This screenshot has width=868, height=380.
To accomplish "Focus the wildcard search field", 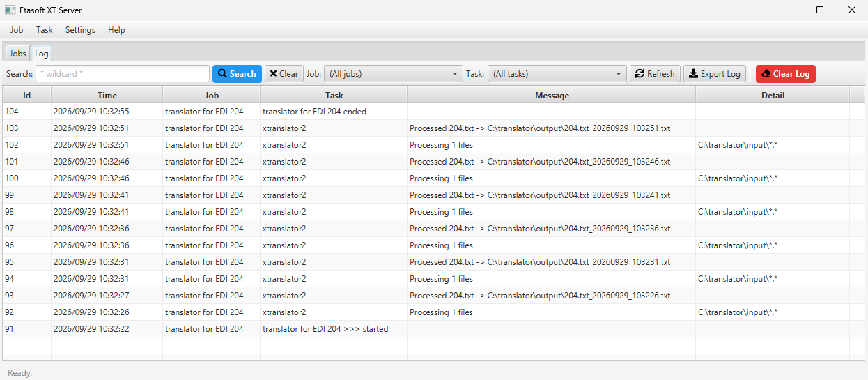I will pyautogui.click(x=123, y=74).
